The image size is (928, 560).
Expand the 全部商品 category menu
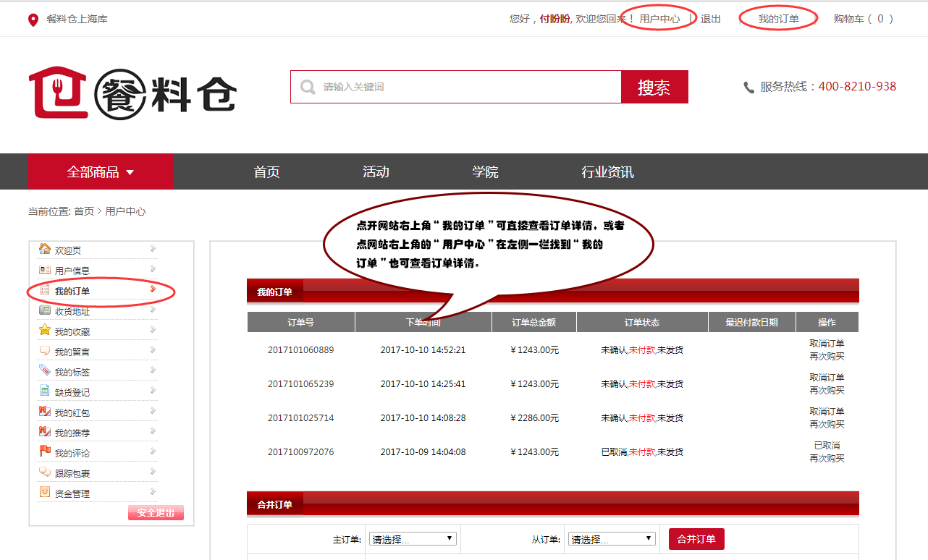(101, 172)
